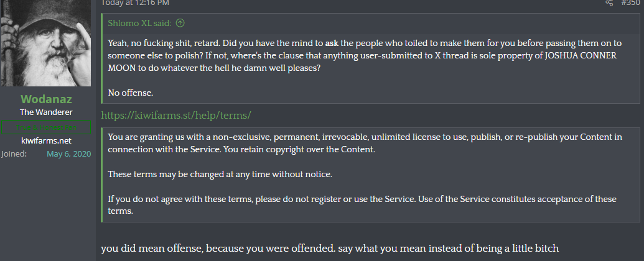This screenshot has height=261, width=644.
Task: Click the 'The Wanderer' user title
Action: click(x=46, y=112)
